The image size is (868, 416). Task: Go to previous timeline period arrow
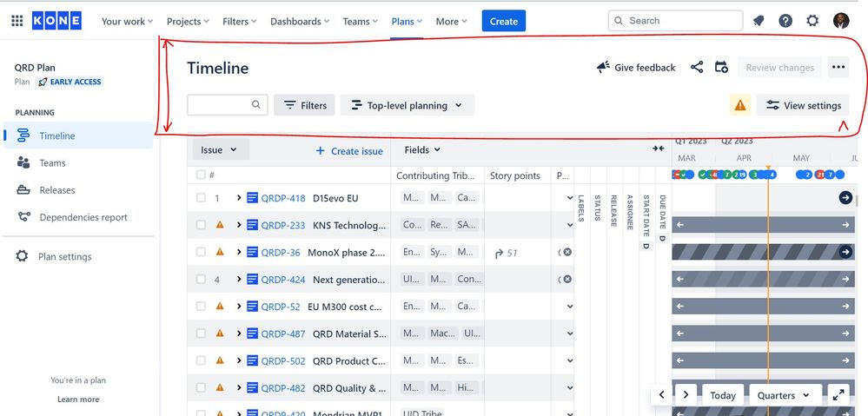[x=661, y=395]
